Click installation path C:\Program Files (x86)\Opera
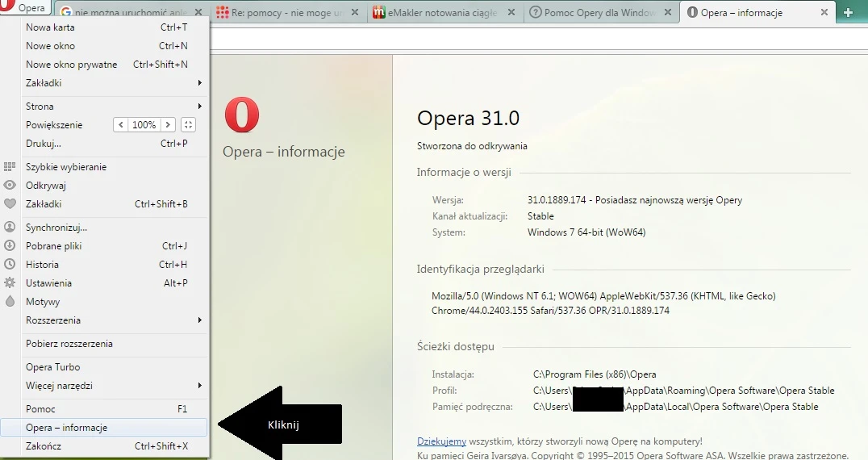The height and width of the screenshot is (460, 868). (595, 374)
